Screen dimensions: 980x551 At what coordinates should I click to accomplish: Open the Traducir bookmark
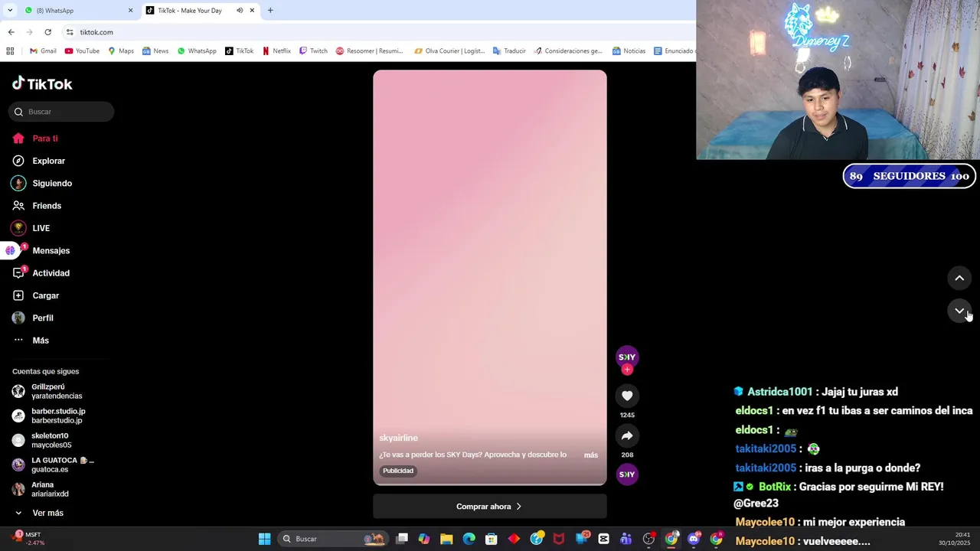(509, 51)
